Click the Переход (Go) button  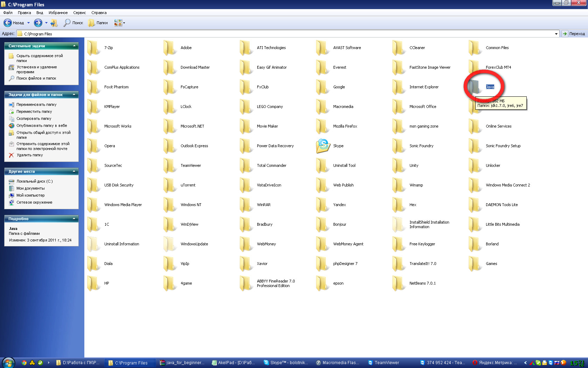[x=574, y=34]
